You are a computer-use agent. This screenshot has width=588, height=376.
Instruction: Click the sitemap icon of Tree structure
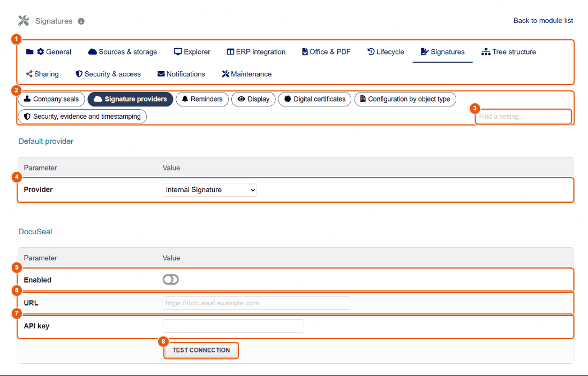486,52
